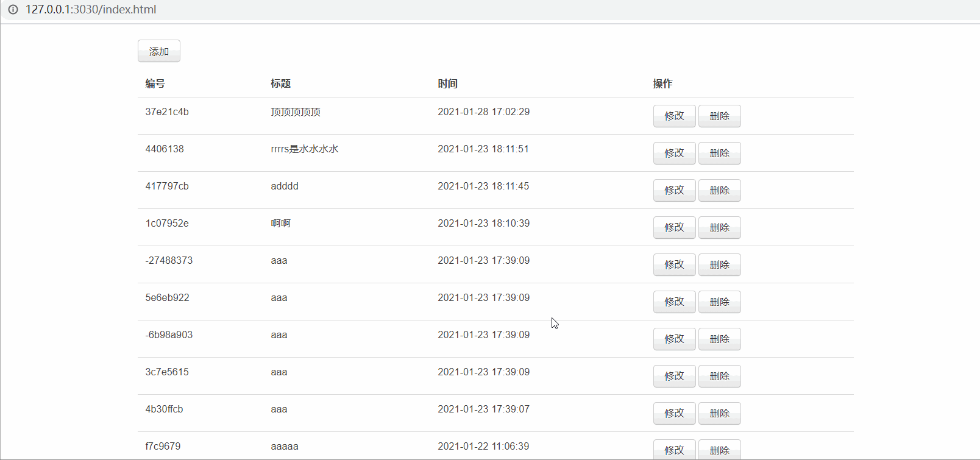The width and height of the screenshot is (980, 460).
Task: Click 删除 for row 4b30ffcb
Action: pyautogui.click(x=720, y=413)
